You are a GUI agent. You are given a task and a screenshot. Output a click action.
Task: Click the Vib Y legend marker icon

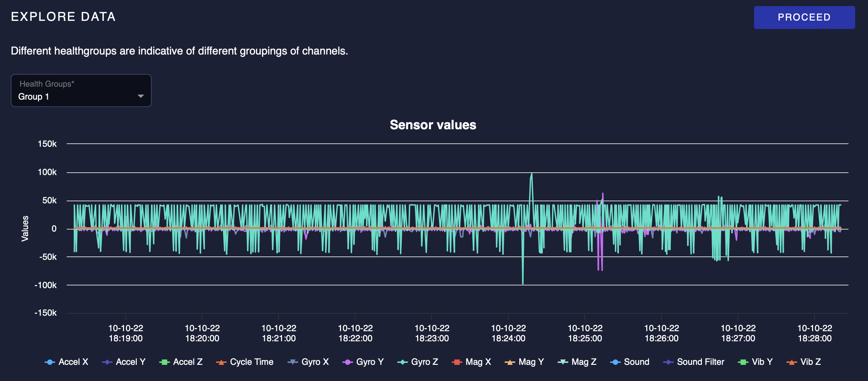[x=743, y=362]
